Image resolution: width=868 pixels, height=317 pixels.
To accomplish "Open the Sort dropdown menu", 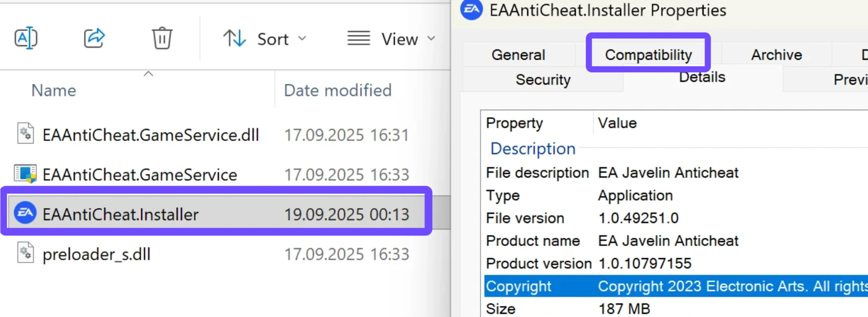I will pyautogui.click(x=265, y=39).
